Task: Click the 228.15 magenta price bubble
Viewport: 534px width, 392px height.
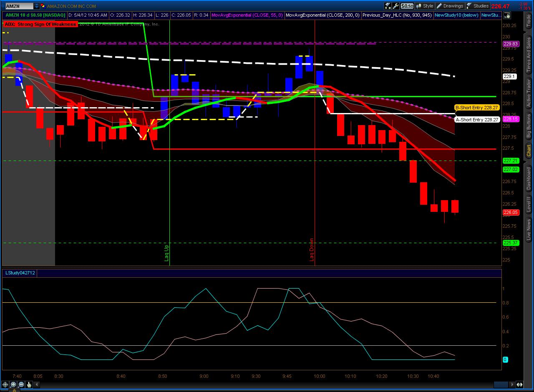Action: (x=511, y=119)
